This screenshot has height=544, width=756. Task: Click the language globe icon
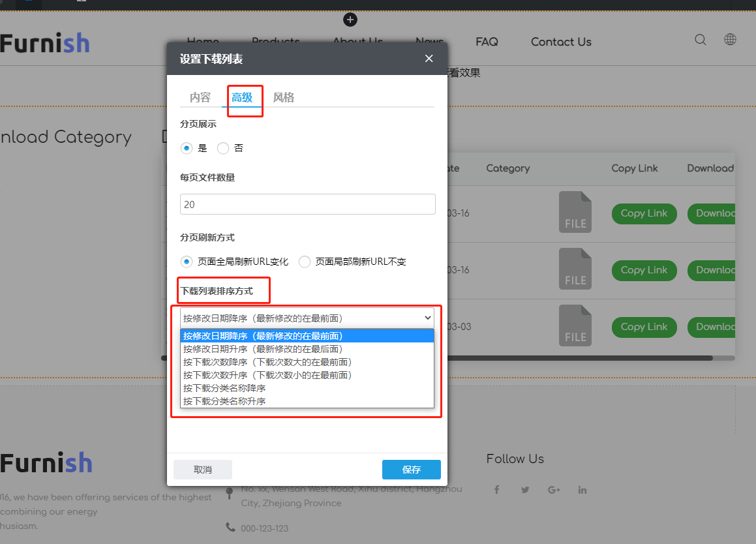[x=730, y=39]
